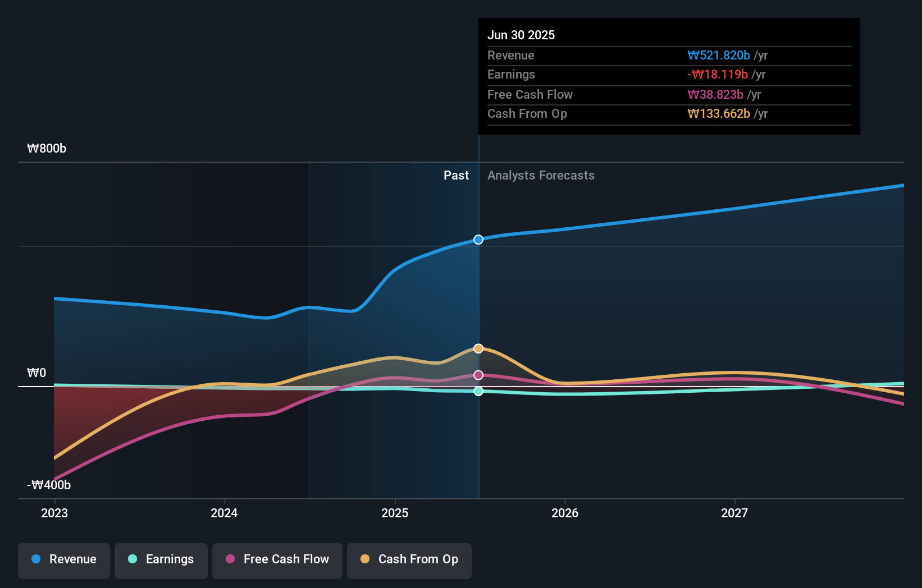
Task: Click the pink Free Cash Flow legend dot
Action: point(230,559)
